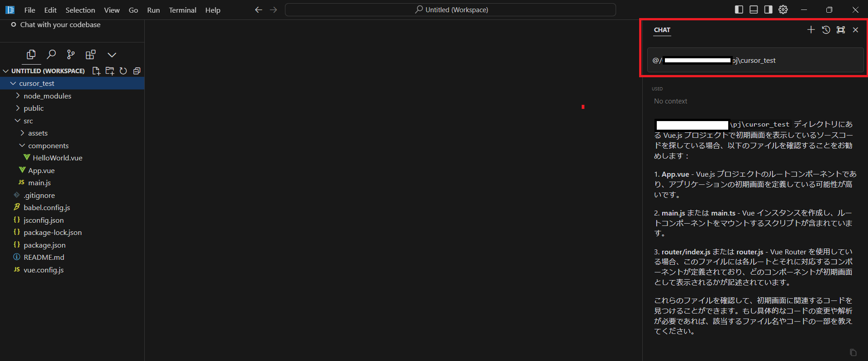The image size is (868, 361).
Task: Collapse the cursor_test folder
Action: click(x=13, y=84)
